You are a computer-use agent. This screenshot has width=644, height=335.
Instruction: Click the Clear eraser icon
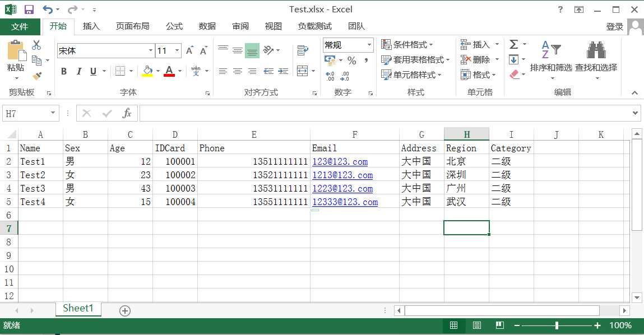click(x=514, y=75)
